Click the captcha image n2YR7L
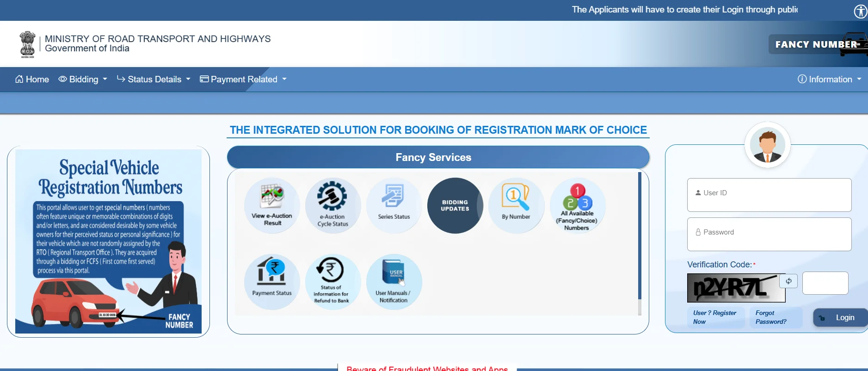868x371 pixels. (x=736, y=288)
